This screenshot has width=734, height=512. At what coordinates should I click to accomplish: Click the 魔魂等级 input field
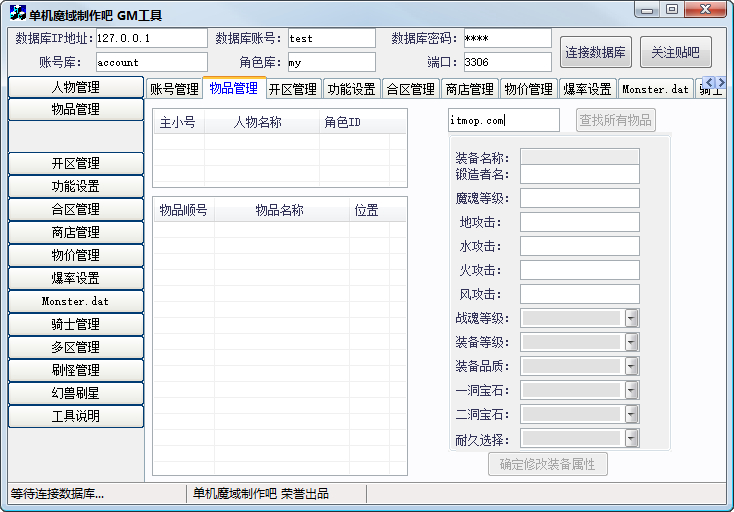click(580, 198)
